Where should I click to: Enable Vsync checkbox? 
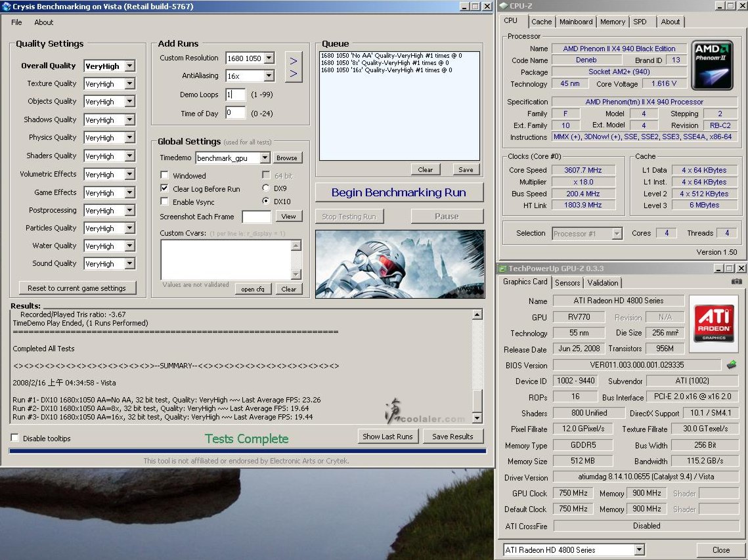tap(165, 202)
